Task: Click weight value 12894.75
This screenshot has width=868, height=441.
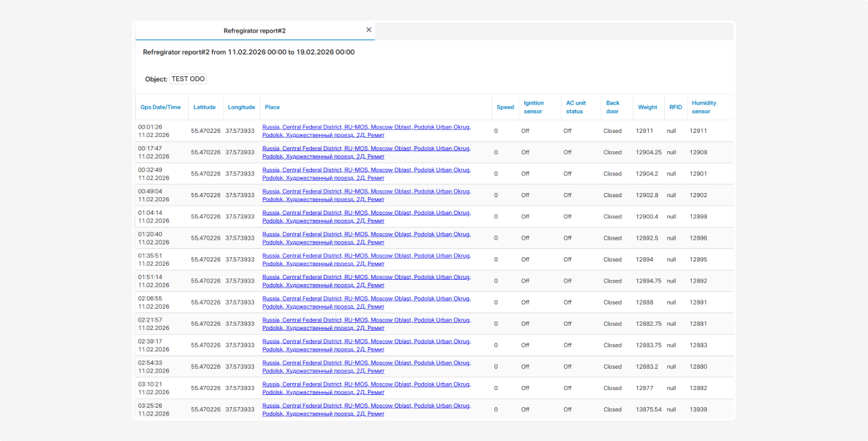Action: coord(649,281)
